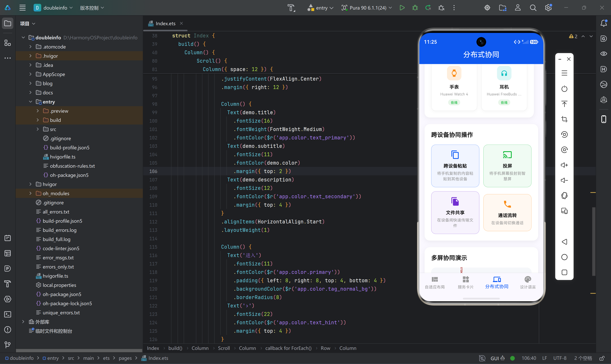The width and height of the screenshot is (611, 364).
Task: Open the IDE settings gear
Action: pyautogui.click(x=548, y=8)
